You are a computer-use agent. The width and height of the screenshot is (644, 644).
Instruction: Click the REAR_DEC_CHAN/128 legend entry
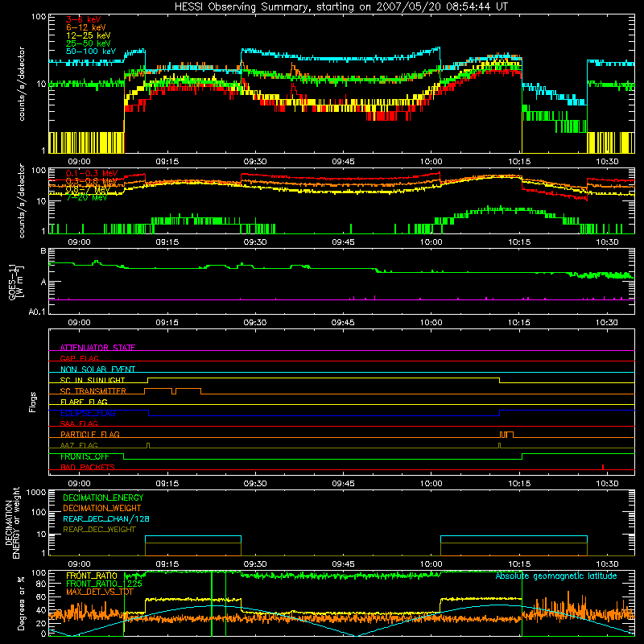point(106,518)
